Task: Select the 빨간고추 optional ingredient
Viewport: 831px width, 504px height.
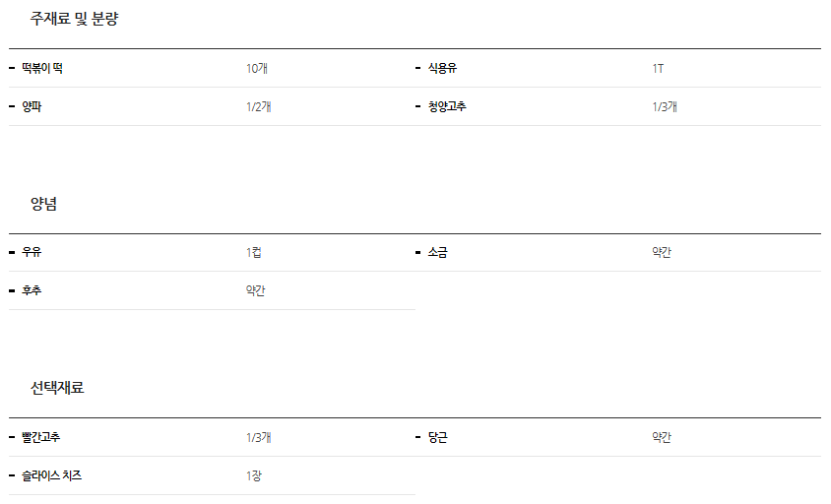Action: point(41,437)
